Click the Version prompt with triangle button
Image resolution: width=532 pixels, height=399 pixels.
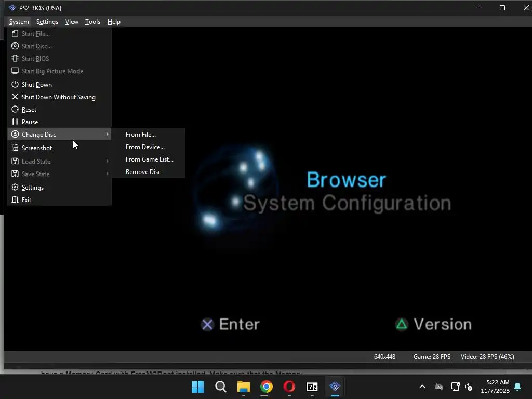(x=434, y=324)
